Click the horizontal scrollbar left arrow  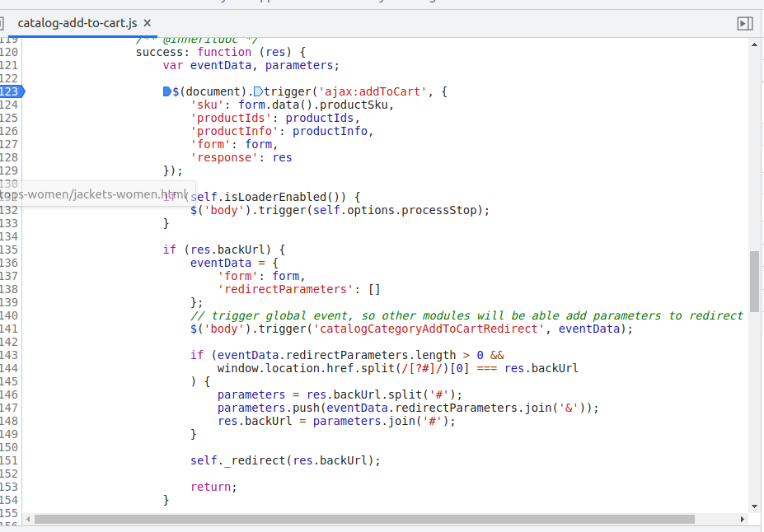[28, 519]
